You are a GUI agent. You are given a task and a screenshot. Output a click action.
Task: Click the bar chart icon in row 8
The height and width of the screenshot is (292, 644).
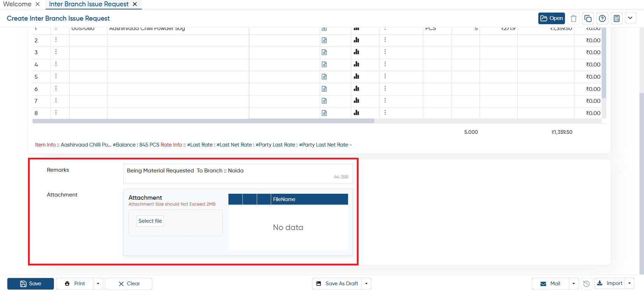356,113
